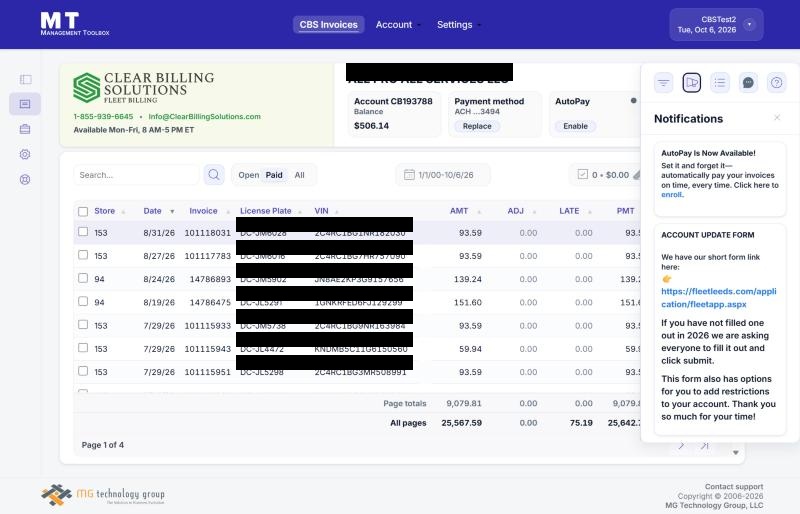Click the 1-855-939-6645 phone number
The width and height of the screenshot is (800, 514).
(103, 116)
